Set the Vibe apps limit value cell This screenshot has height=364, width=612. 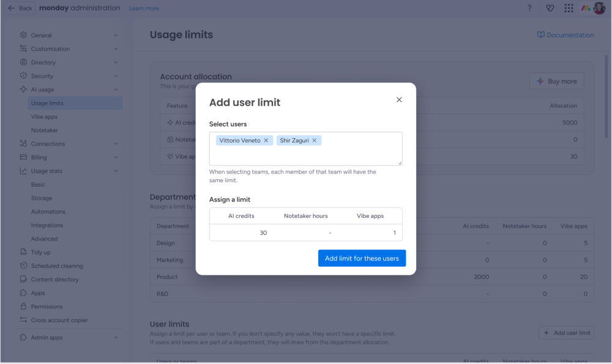tap(370, 233)
